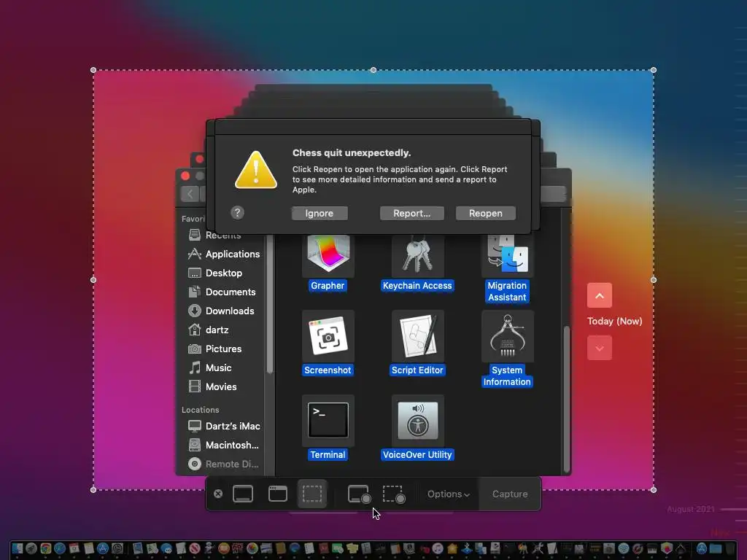Click the top-center selection handle
This screenshot has height=560, width=747.
coord(373,70)
